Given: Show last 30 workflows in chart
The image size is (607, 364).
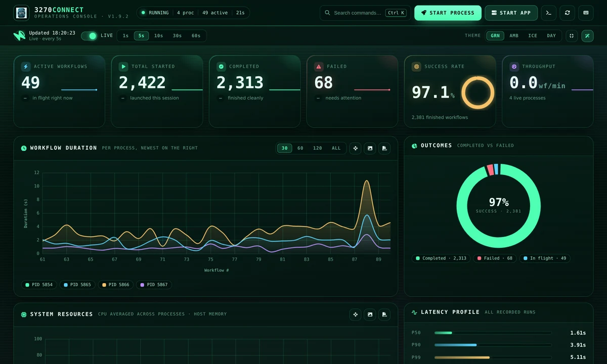Looking at the screenshot, I should click(285, 148).
